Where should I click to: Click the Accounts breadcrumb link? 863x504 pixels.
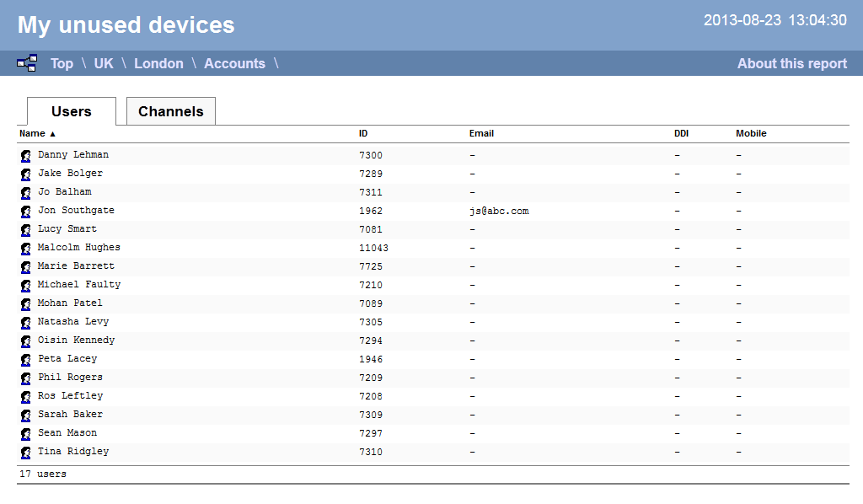tap(234, 63)
